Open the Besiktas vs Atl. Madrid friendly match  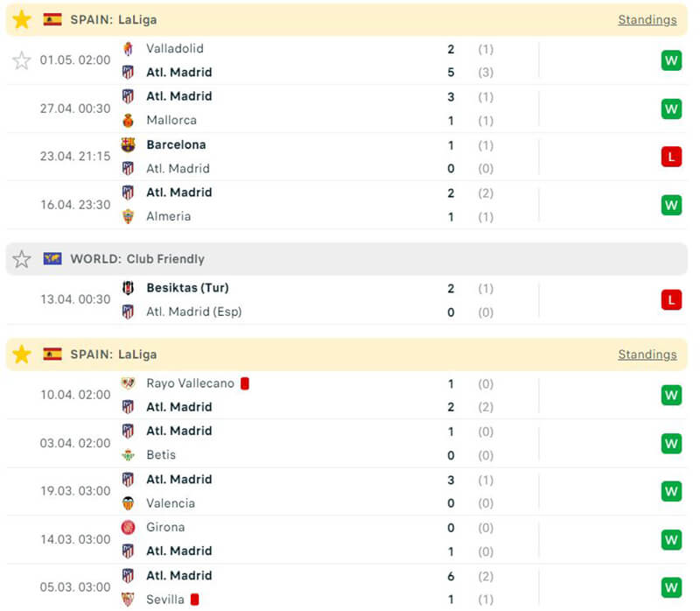[x=350, y=300]
